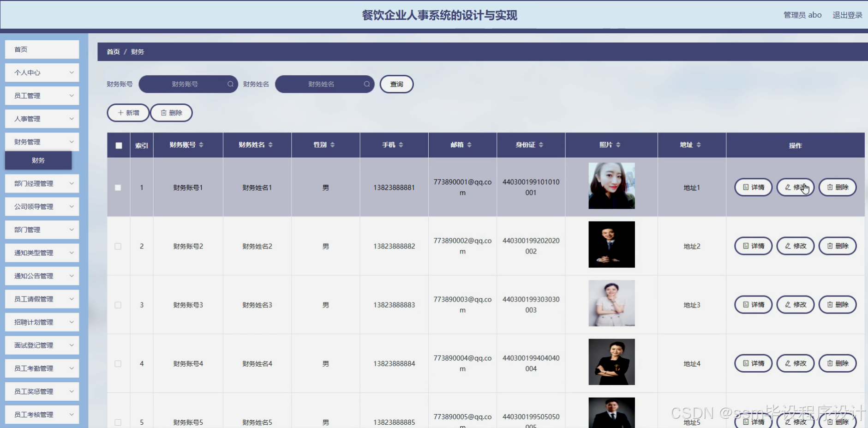868x428 pixels.
Task: Expand the 部门经理管理 sidebar menu
Action: 42,183
